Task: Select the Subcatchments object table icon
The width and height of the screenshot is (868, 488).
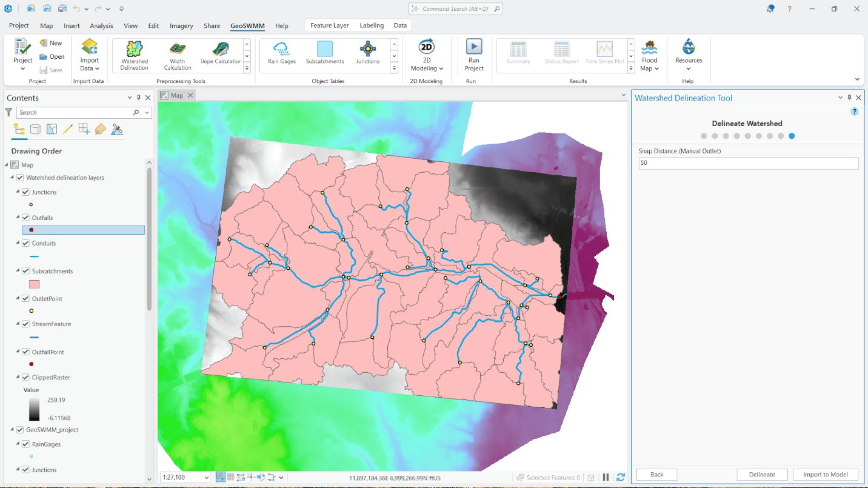Action: [324, 53]
